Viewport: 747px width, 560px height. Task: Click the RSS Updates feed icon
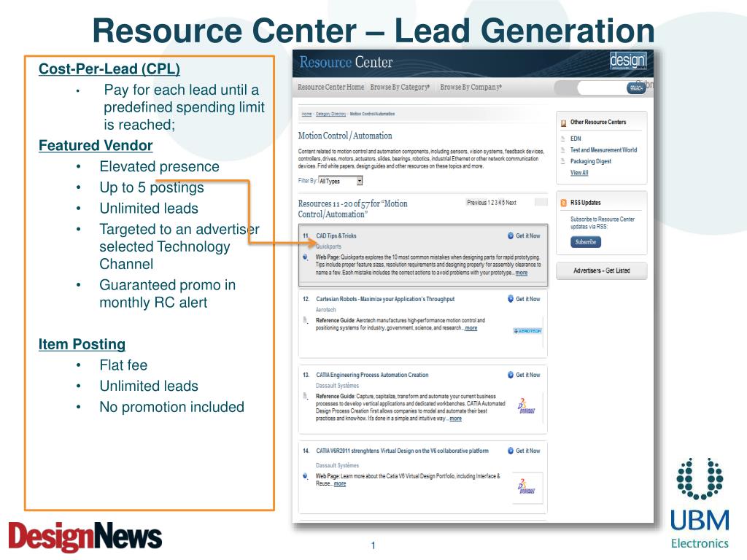point(563,203)
